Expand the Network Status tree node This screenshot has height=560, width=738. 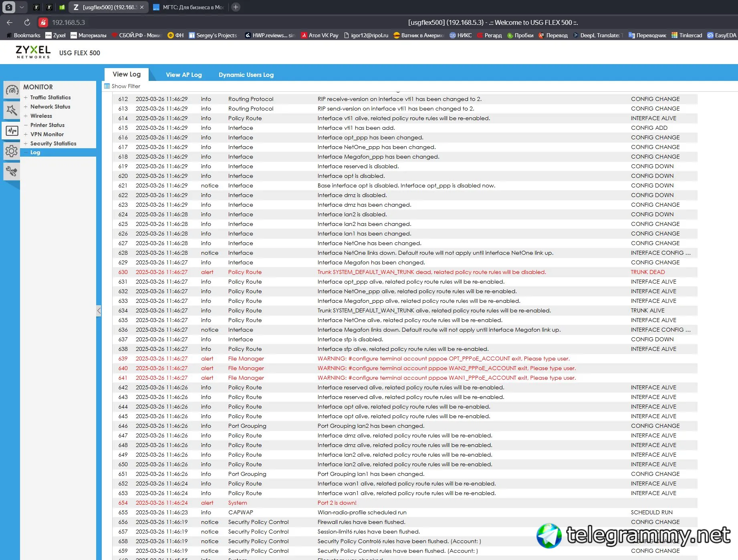coord(26,107)
